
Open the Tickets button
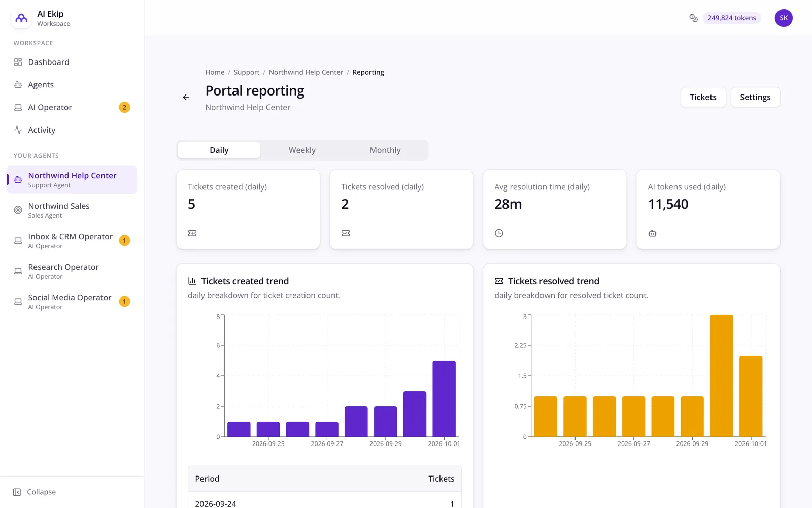point(703,97)
